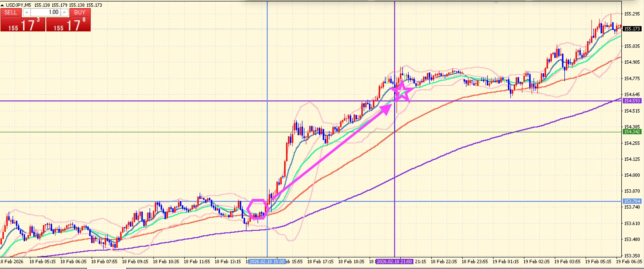Click the pink arrow head drawing
The width and height of the screenshot is (644, 269).
(x=386, y=109)
